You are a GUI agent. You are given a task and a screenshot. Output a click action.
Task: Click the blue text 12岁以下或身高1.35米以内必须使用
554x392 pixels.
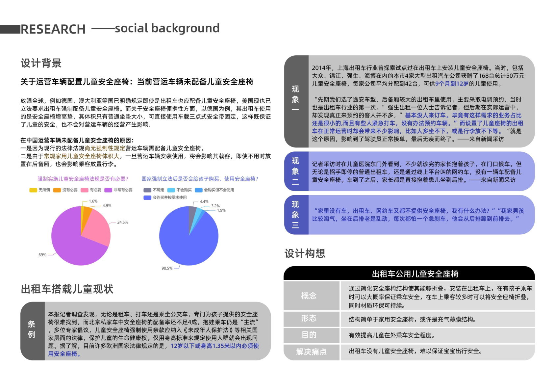tap(153, 350)
